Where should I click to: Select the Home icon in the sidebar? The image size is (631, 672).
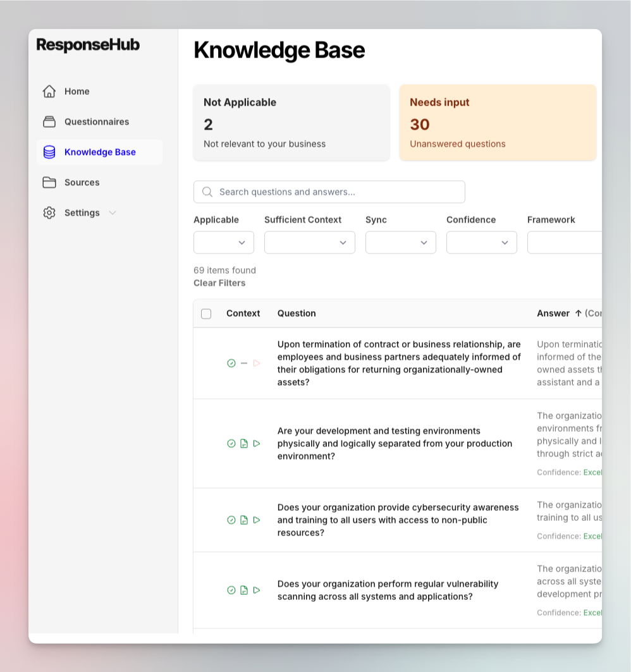49,91
